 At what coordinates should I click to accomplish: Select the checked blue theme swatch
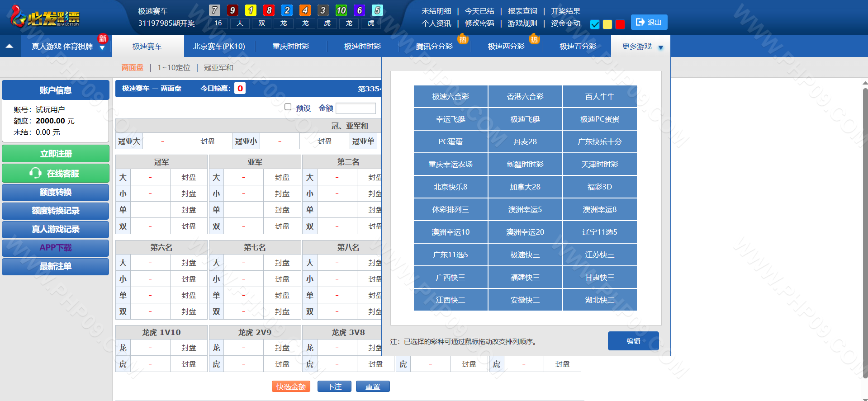point(595,24)
